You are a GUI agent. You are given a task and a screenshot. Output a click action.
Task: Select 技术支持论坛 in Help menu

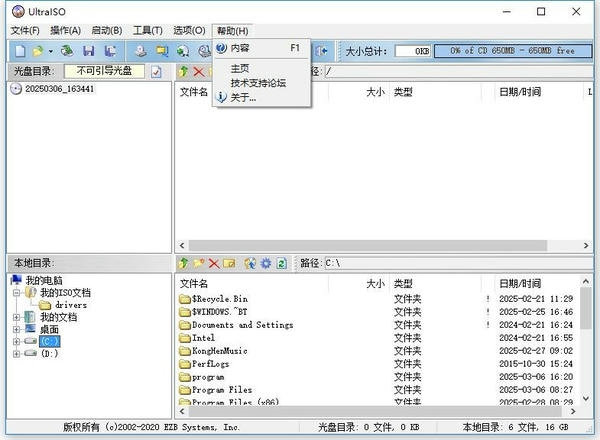click(262, 83)
